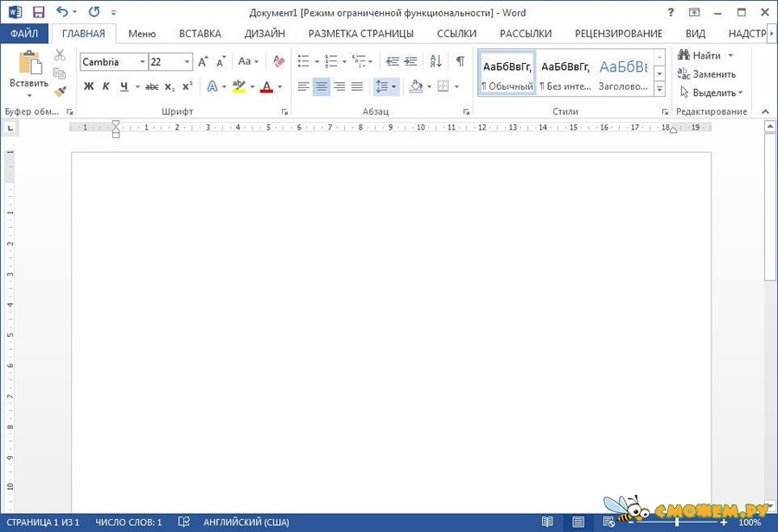Activate the Format Painter brush
The height and width of the screenshot is (532, 778).
click(x=60, y=92)
